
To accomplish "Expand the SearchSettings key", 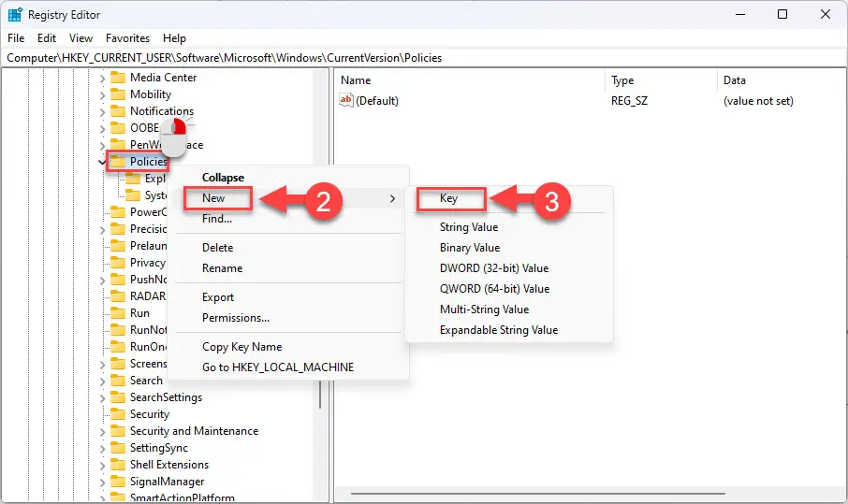I will 102,398.
